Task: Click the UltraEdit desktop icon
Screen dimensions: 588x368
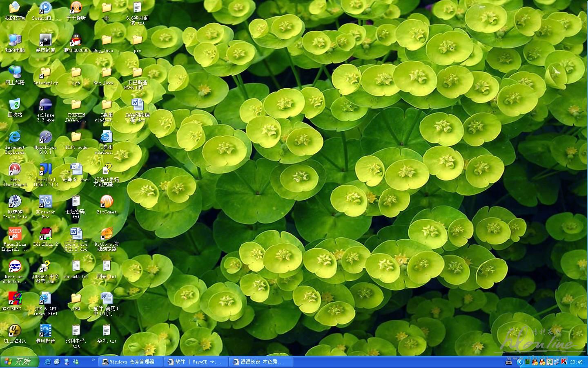Action: [15, 331]
